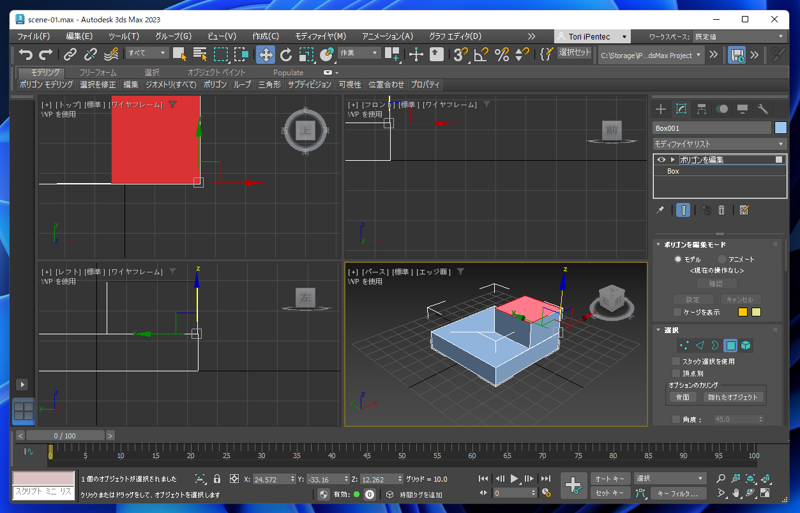Enable the 角度 checkbox

pyautogui.click(x=676, y=420)
